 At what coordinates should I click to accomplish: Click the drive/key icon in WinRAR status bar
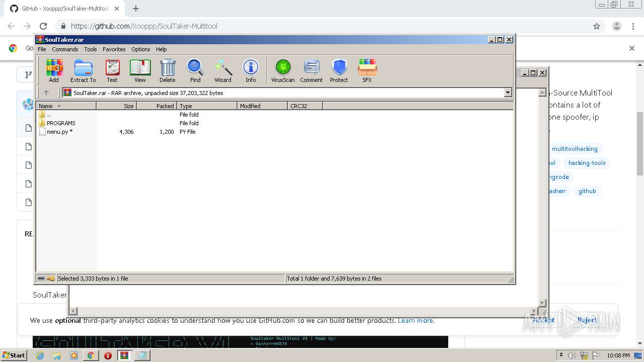(46, 279)
